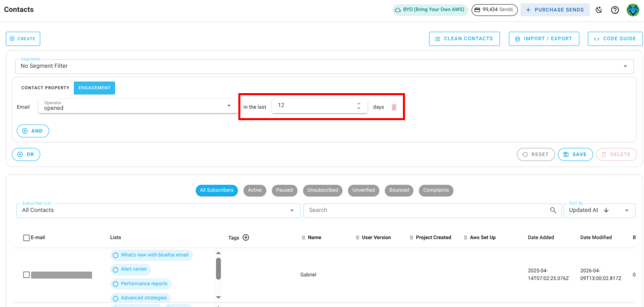The width and height of the screenshot is (644, 307).
Task: Open the Segments dropdown
Action: pos(324,66)
